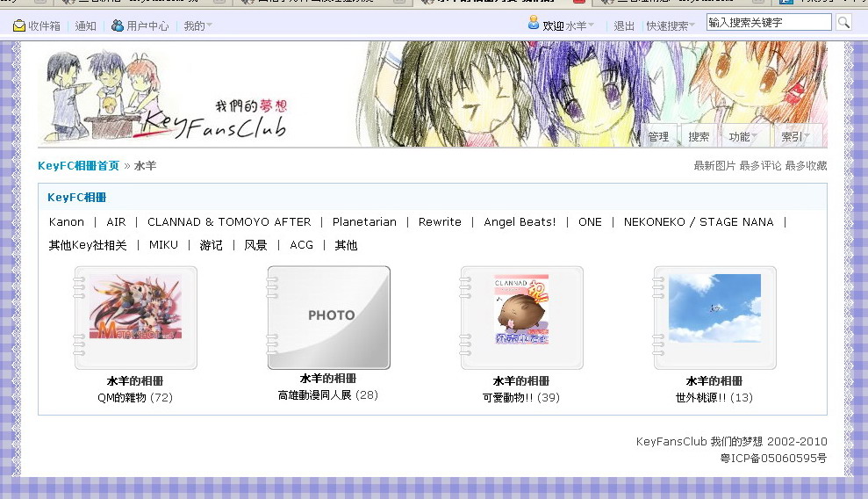Viewport: 868px width, 499px height.
Task: Sort by 最多评论
Action: (760, 165)
